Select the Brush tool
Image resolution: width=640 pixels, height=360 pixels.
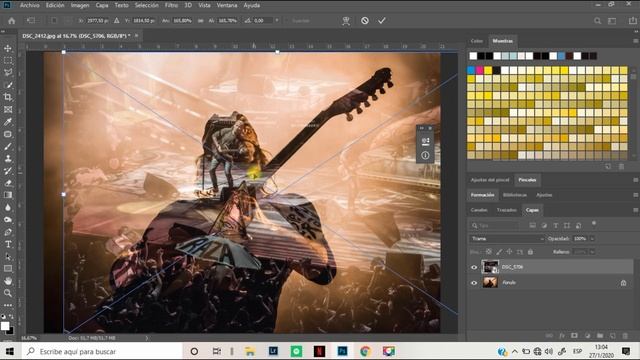point(8,146)
